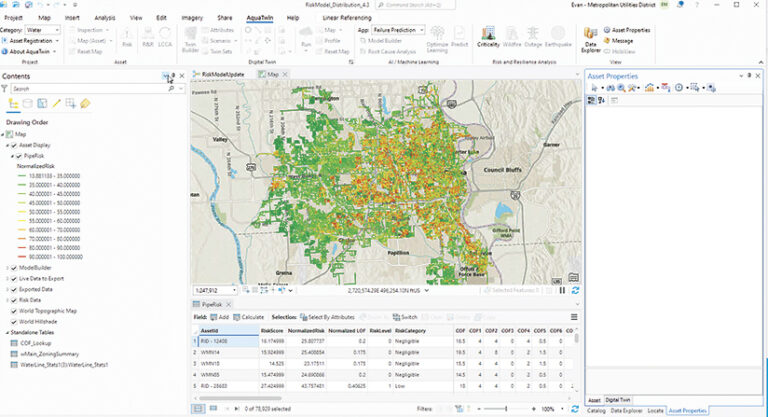Open the map scale dropdown
Image resolution: width=768 pixels, height=417 pixels.
click(234, 291)
